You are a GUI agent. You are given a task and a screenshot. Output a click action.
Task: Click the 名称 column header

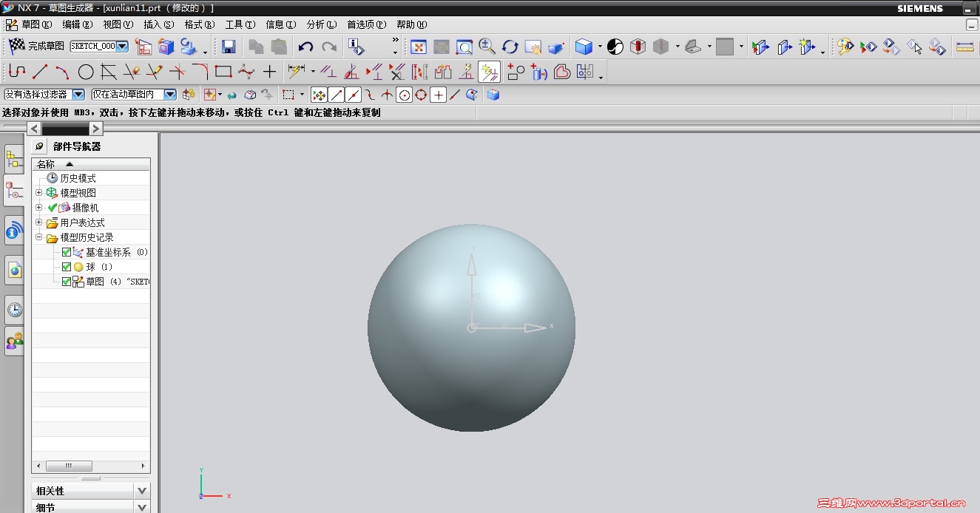click(x=91, y=164)
